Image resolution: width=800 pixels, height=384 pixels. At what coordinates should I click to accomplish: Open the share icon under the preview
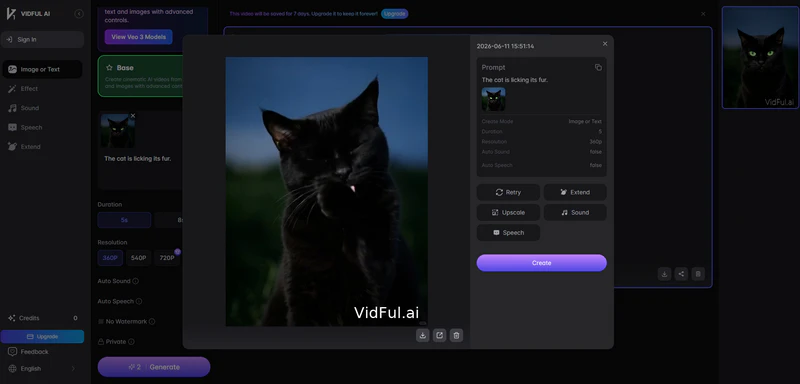click(439, 335)
